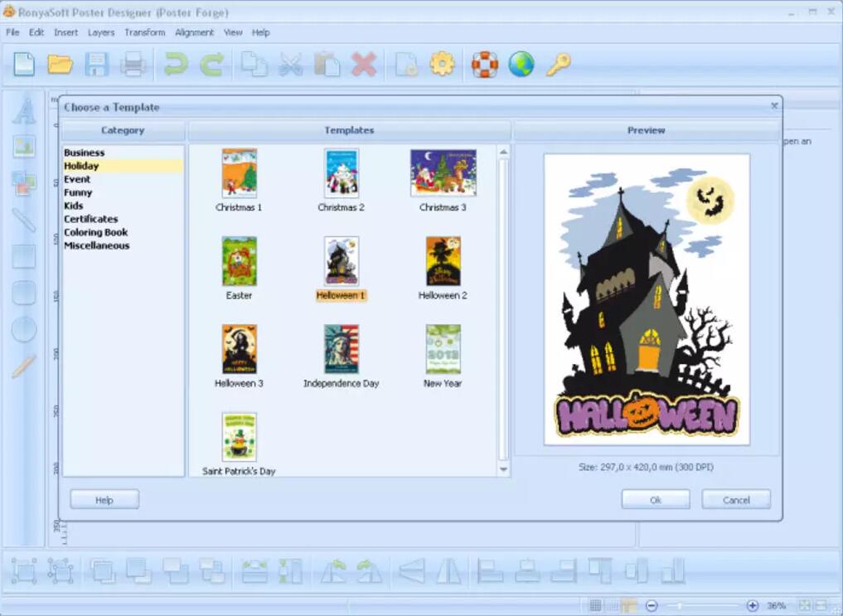The width and height of the screenshot is (843, 616).
Task: Select the Certificates category
Action: 124,219
